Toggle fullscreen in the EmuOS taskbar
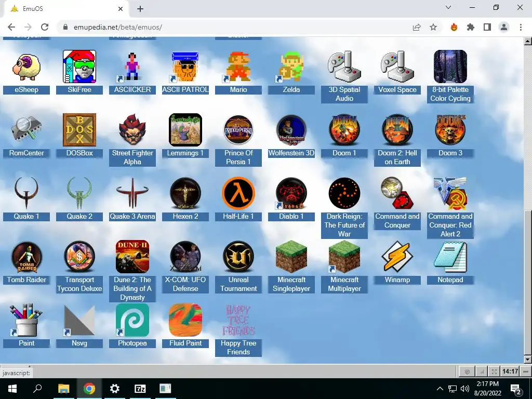 tap(495, 371)
